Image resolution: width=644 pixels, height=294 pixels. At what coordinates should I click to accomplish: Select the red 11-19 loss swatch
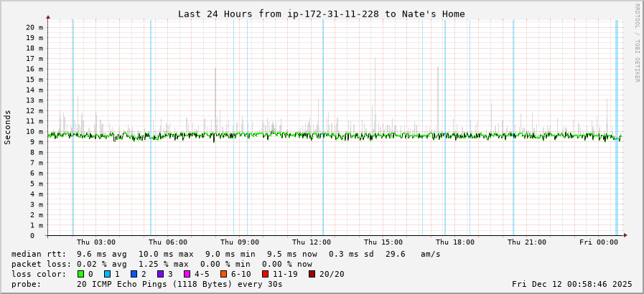coord(265,274)
